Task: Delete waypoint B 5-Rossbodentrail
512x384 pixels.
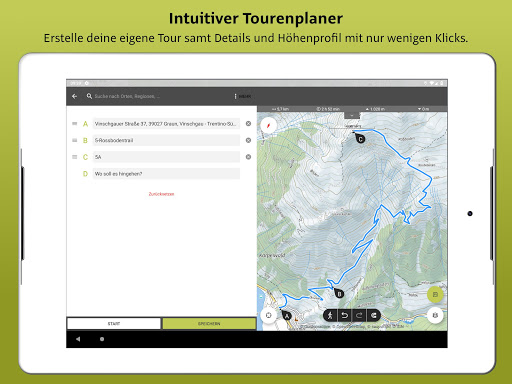Action: pyautogui.click(x=248, y=140)
